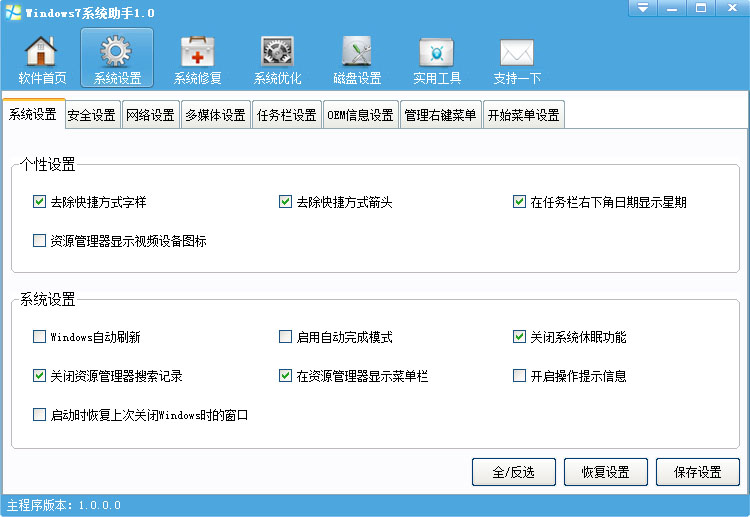
Task: Open the 磁盘设置 disk tools icon
Action: (357, 51)
